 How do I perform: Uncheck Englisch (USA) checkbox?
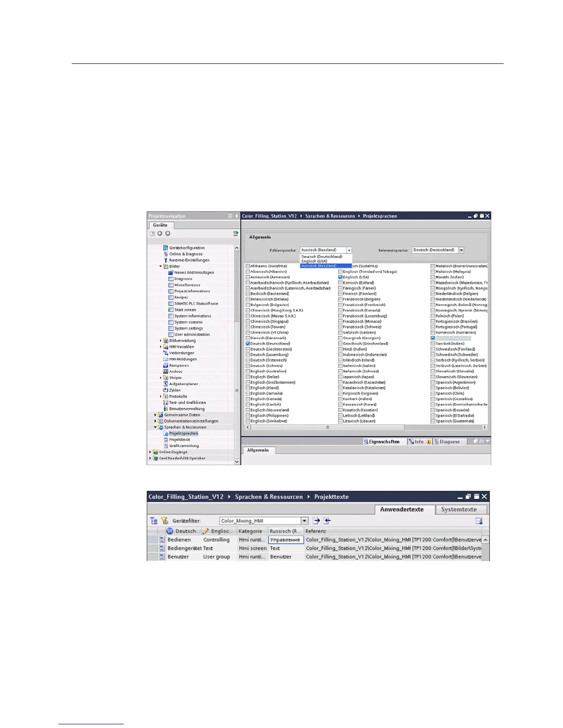(x=340, y=277)
